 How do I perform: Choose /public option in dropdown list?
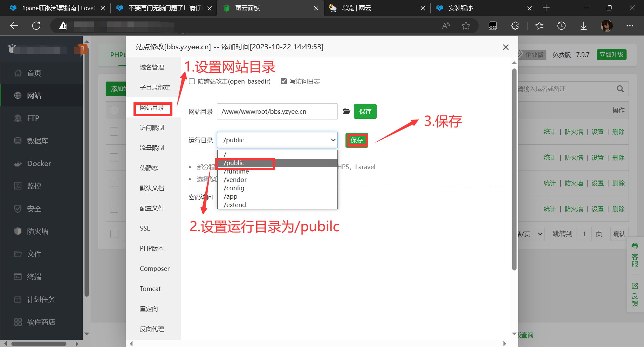(234, 163)
